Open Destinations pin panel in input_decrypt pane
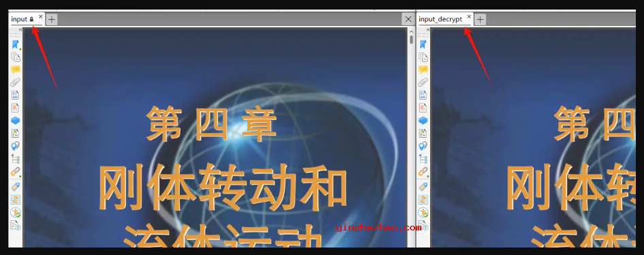The height and width of the screenshot is (255, 644). pos(423,146)
